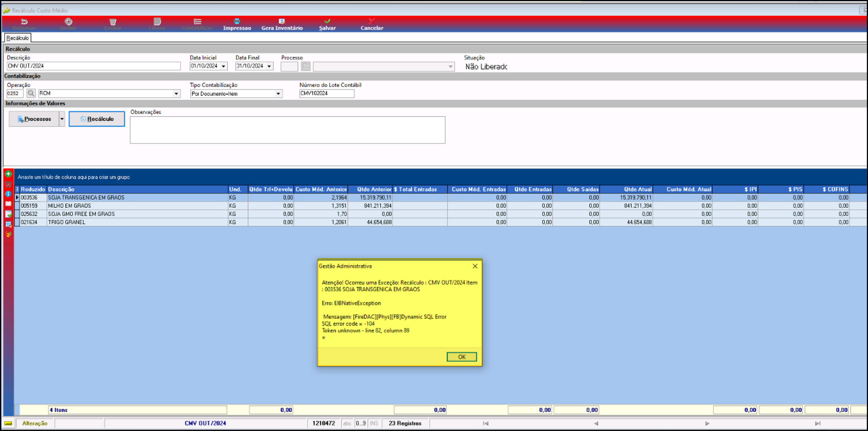
Task: Click magnifier lookup next to Processo field
Action: click(x=305, y=66)
